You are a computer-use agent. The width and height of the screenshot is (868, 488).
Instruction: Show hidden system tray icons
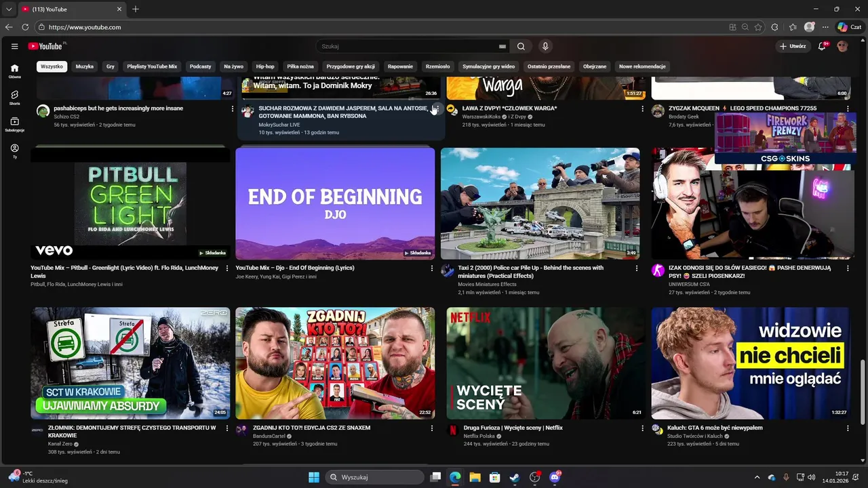[757, 477]
